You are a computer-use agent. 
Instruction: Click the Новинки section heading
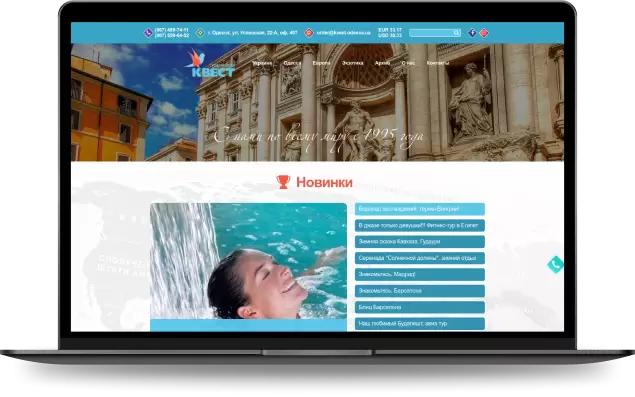click(x=324, y=182)
